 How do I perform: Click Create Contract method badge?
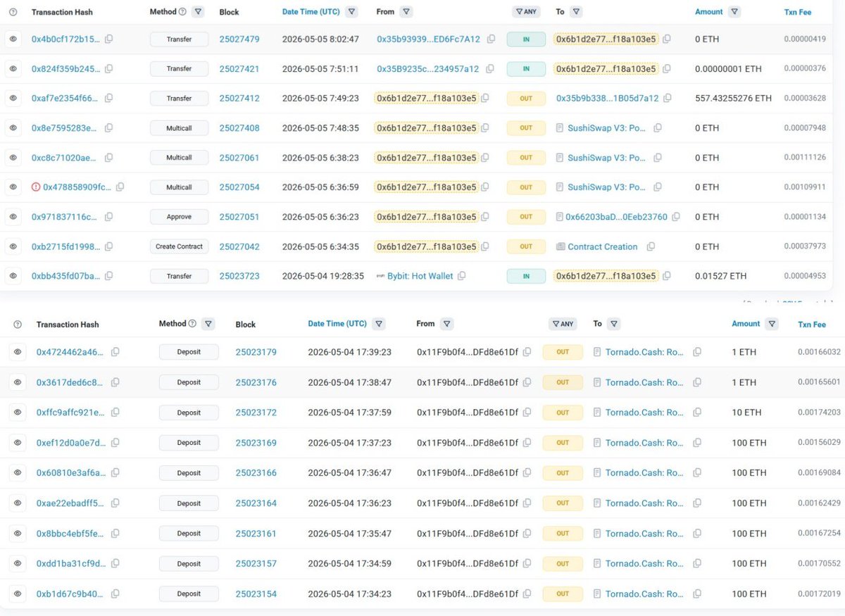(180, 246)
